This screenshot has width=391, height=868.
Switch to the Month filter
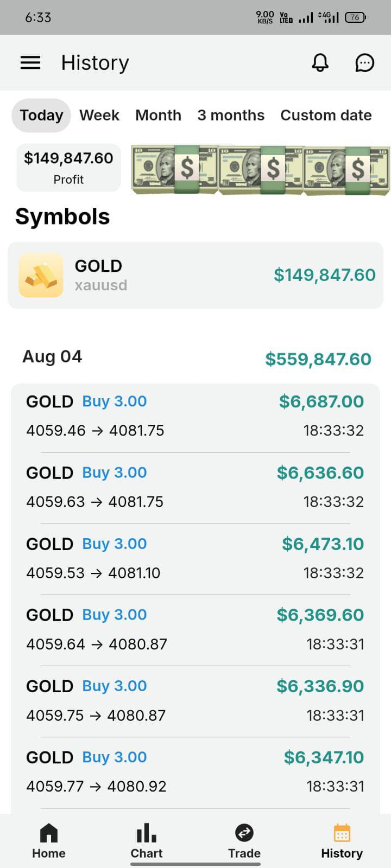click(158, 115)
